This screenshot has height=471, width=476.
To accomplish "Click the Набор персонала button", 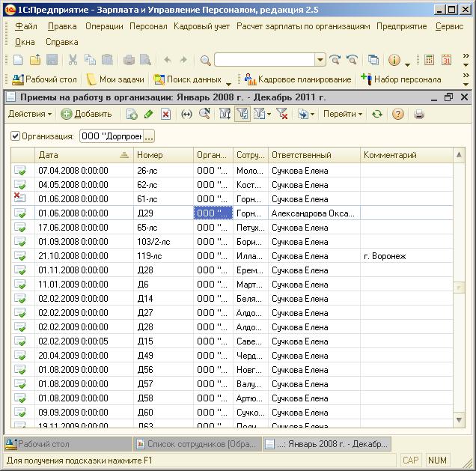I will 400,79.
